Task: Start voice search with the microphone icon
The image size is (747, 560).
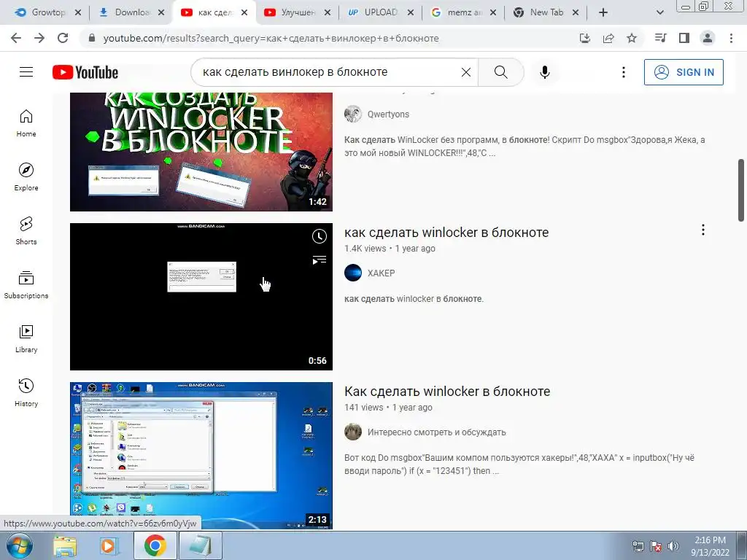Action: (544, 72)
